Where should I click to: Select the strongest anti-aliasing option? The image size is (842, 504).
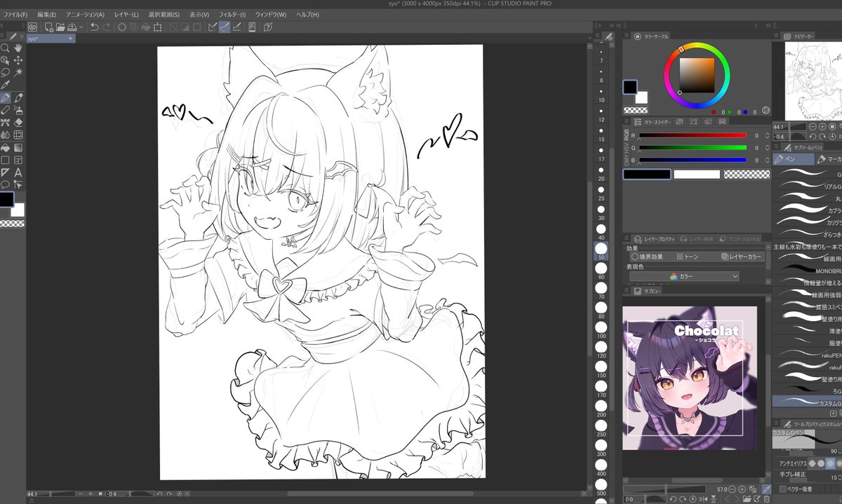tap(839, 463)
